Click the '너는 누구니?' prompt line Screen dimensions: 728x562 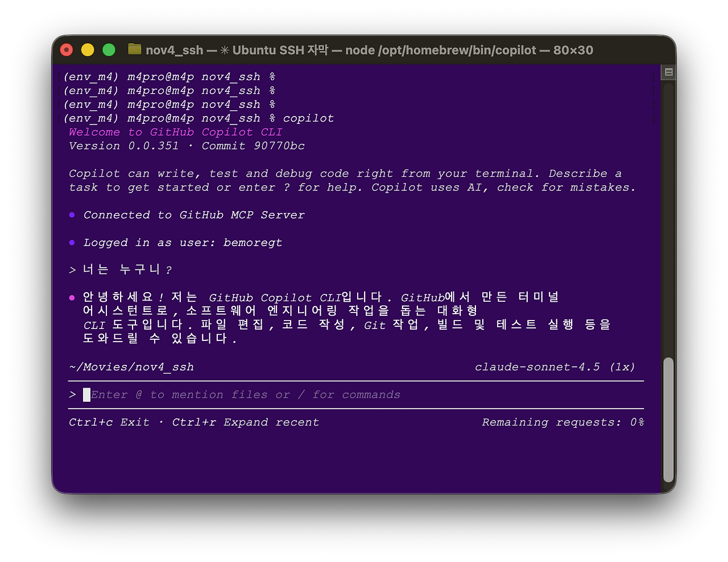121,269
